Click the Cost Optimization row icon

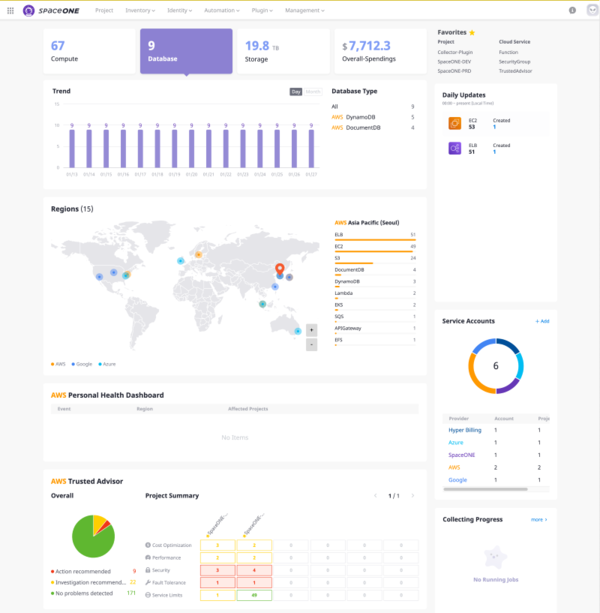point(148,545)
